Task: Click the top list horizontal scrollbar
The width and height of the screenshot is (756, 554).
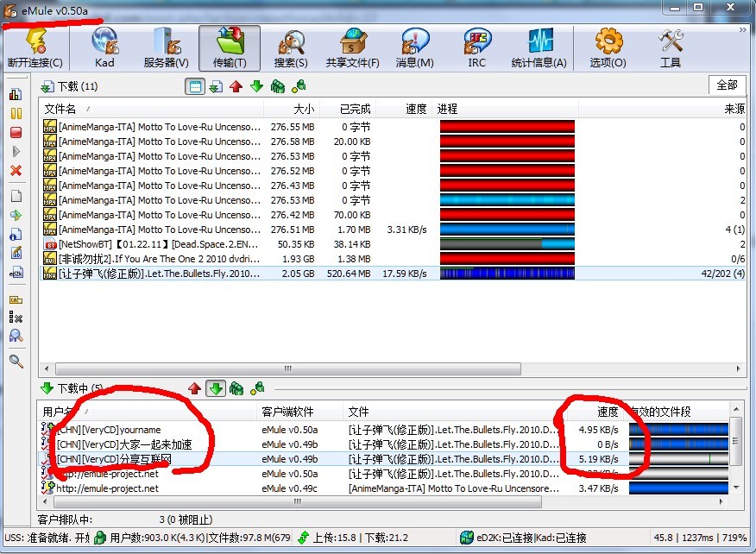Action: click(288, 368)
